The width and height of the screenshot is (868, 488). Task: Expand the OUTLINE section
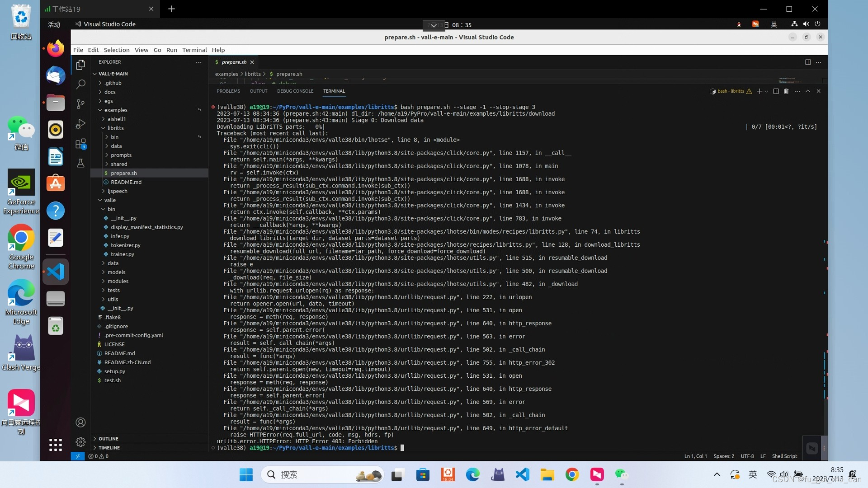click(149, 439)
